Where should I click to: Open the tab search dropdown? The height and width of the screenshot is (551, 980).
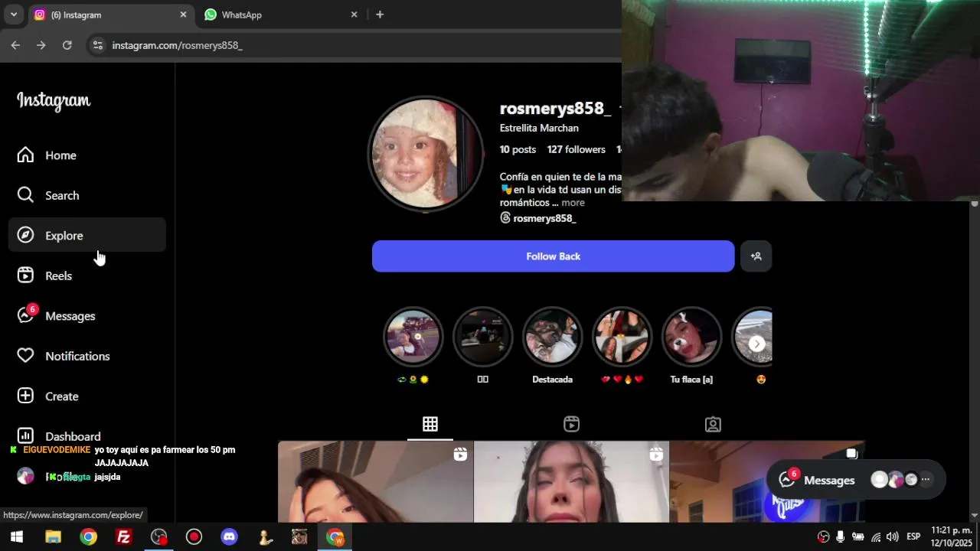pyautogui.click(x=13, y=15)
